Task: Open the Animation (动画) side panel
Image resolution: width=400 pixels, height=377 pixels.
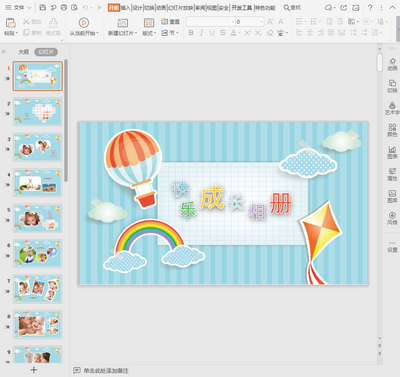Action: coord(392,64)
